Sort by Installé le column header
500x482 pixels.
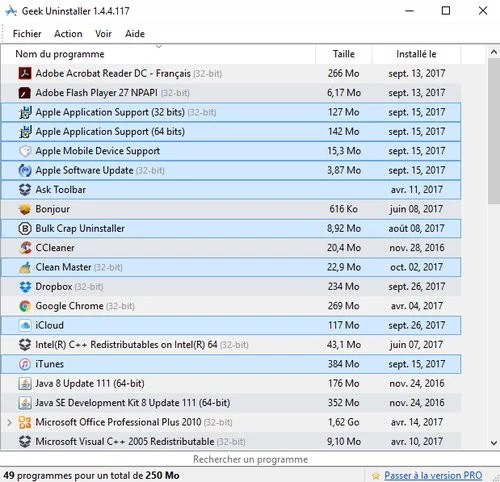pyautogui.click(x=416, y=54)
